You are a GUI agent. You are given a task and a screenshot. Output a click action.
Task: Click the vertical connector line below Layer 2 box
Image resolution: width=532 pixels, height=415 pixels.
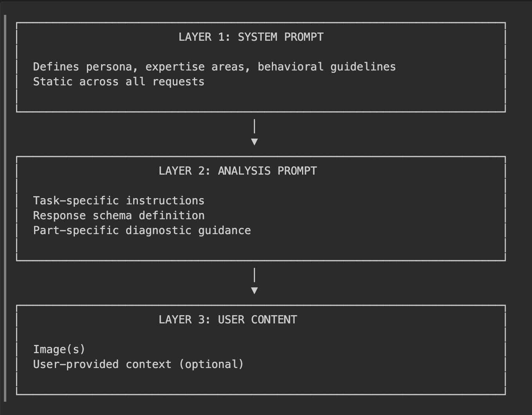255,275
